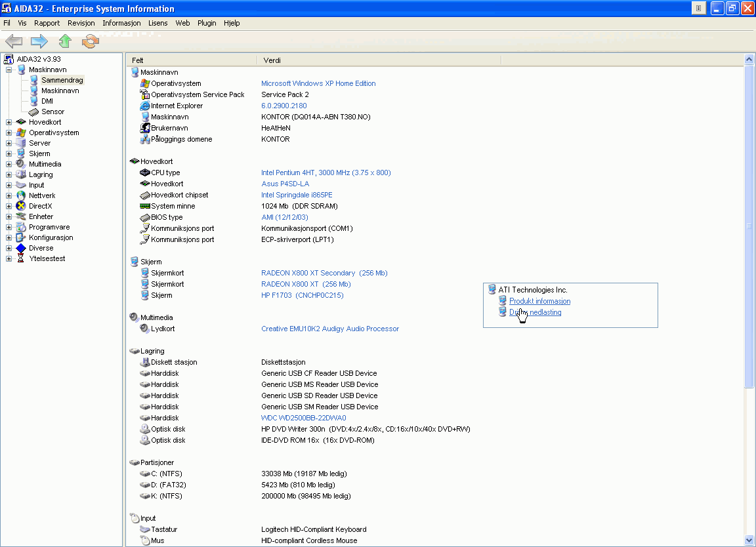The image size is (756, 547).
Task: Click the Intel Pentium 4HT value link
Action: click(x=326, y=172)
